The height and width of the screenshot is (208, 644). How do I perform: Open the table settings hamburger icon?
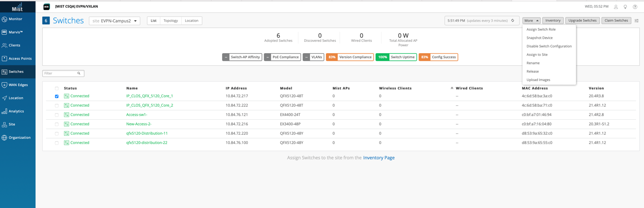(x=636, y=21)
